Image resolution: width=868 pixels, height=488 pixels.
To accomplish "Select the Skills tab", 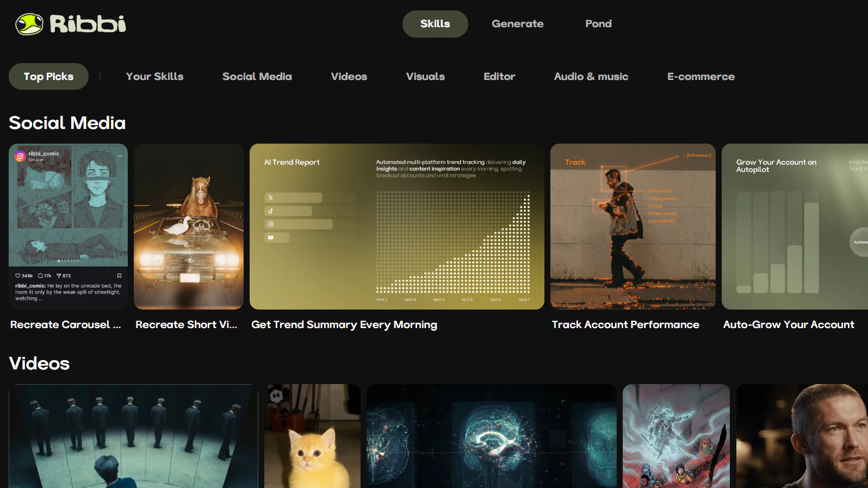I will 435,24.
